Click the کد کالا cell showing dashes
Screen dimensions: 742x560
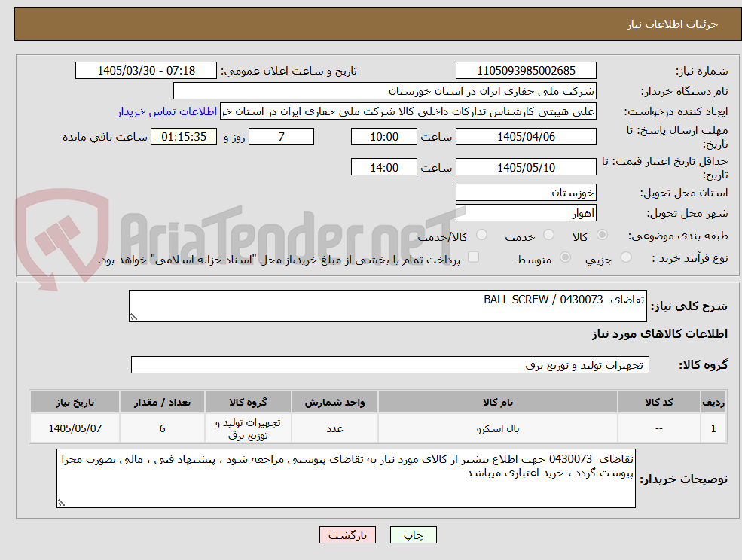(x=658, y=428)
